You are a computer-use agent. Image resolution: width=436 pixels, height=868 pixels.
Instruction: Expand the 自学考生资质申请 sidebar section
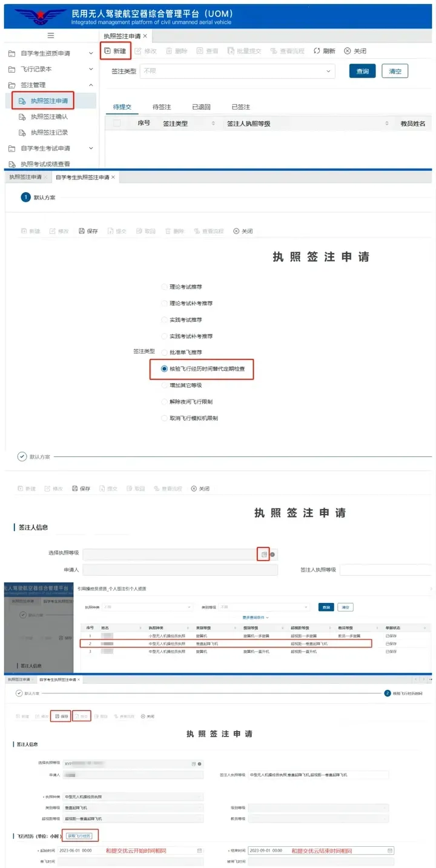[x=91, y=53]
